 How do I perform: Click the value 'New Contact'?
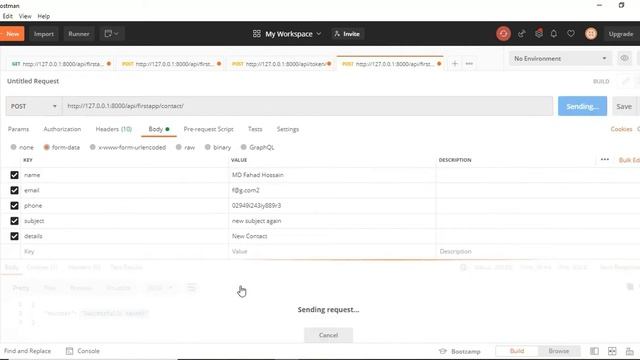[249, 236]
